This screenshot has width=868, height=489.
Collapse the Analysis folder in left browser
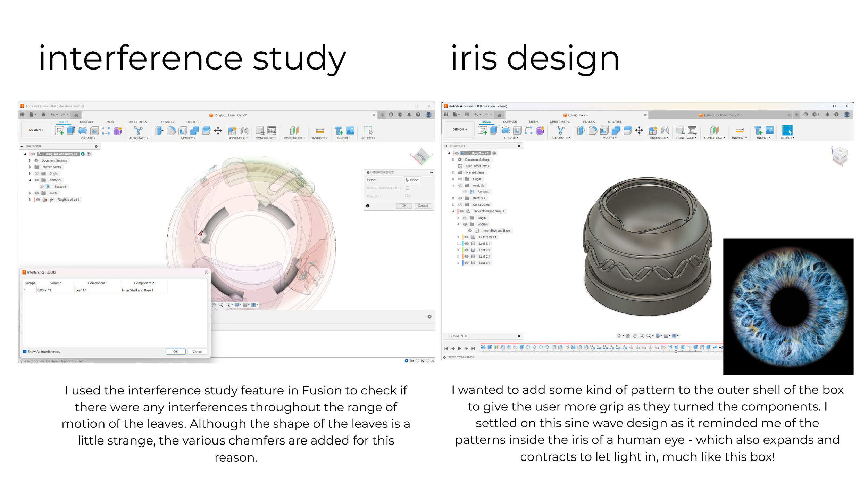30,180
